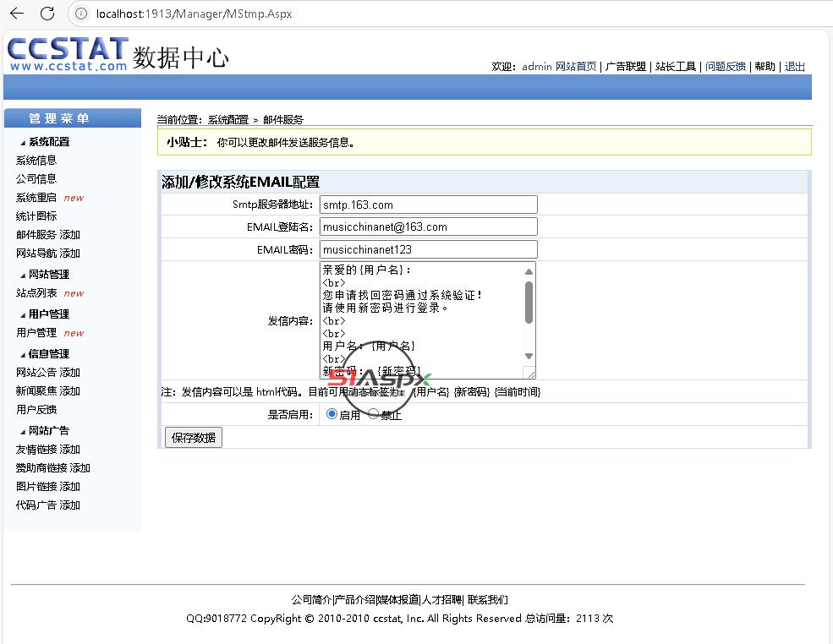The image size is (833, 644).
Task: Click the 保存数据 button
Action: pos(193,438)
